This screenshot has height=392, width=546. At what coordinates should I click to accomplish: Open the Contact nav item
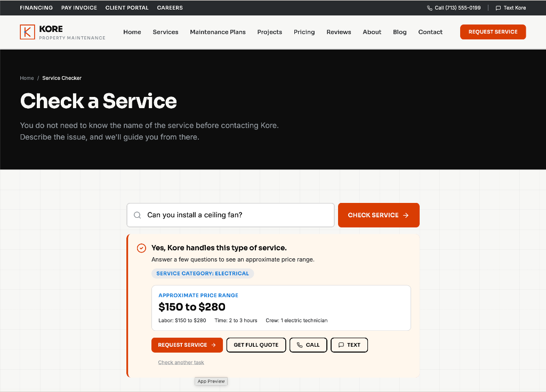click(430, 32)
